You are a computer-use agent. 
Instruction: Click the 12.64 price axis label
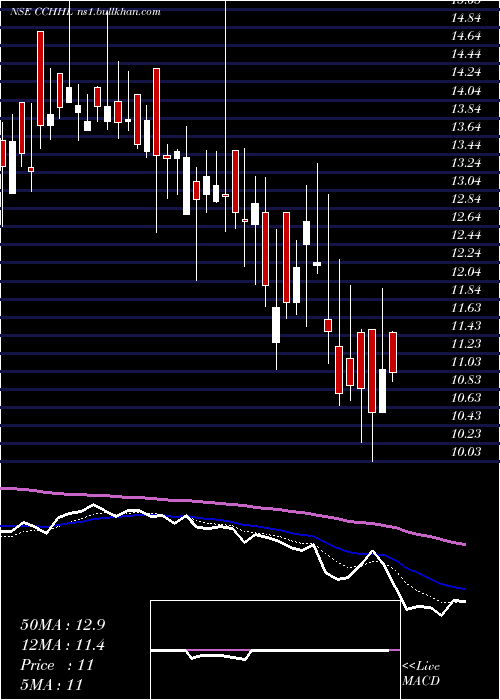[x=467, y=217]
